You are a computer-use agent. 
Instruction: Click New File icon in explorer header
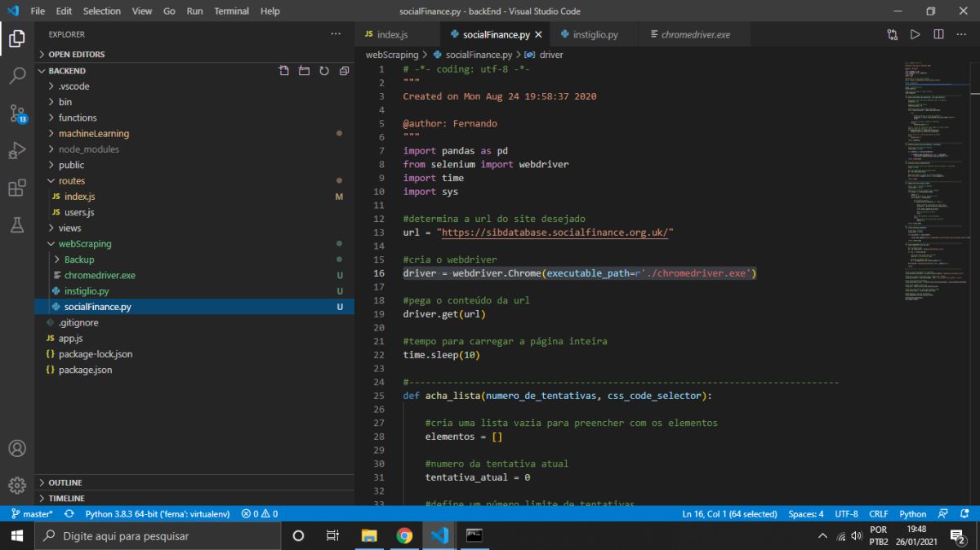pyautogui.click(x=284, y=71)
